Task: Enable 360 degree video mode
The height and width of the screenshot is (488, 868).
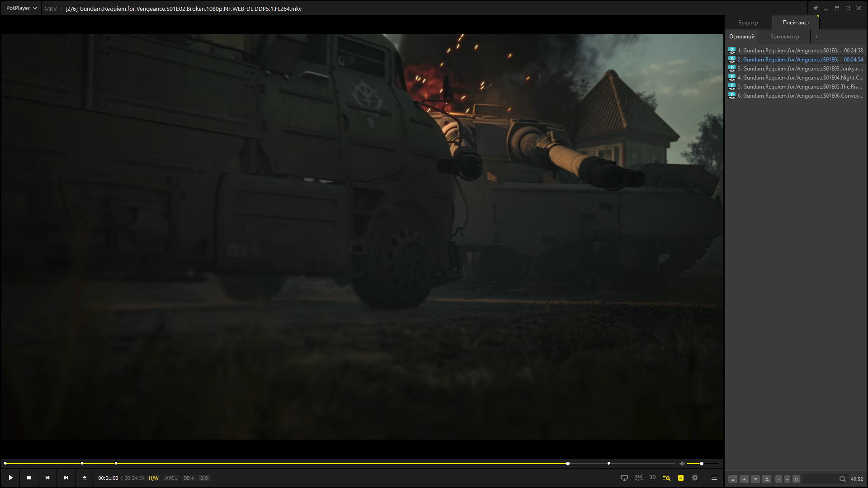Action: click(638, 478)
